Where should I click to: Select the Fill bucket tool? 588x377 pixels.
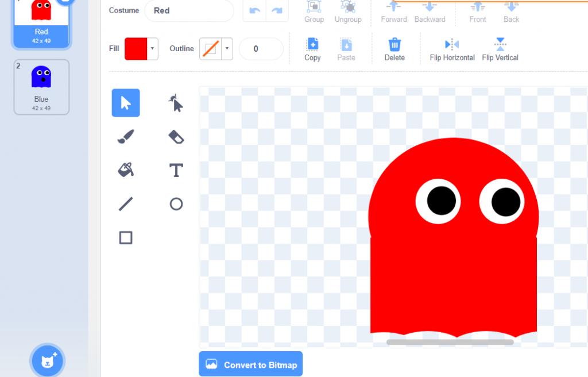tap(125, 170)
